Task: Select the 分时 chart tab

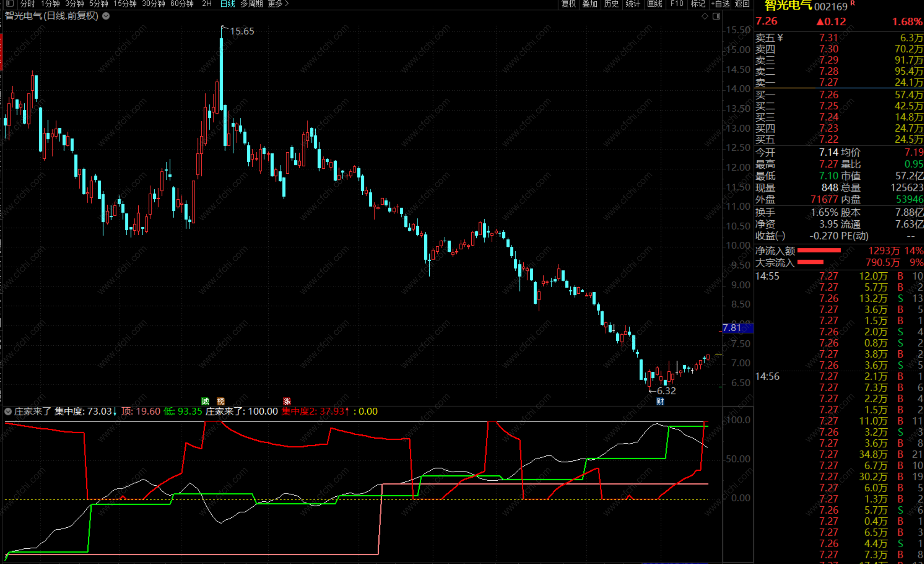Action: click(x=27, y=4)
